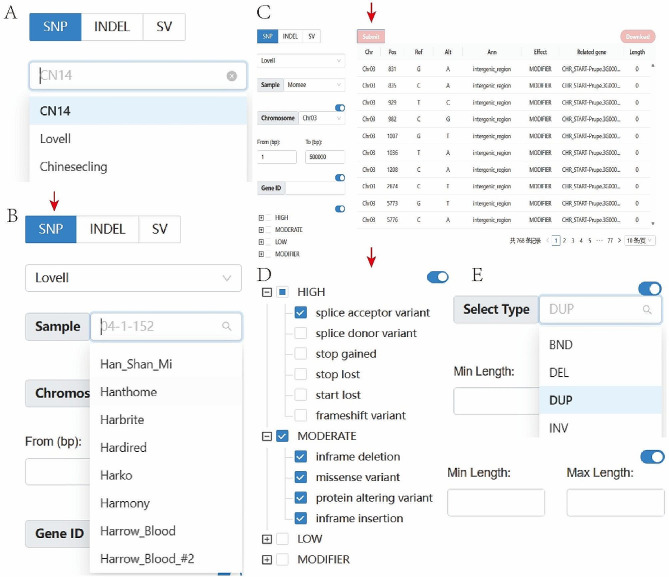Select SNP tab in panel A
Image resolution: width=669 pixels, height=577 pixels.
coord(55,27)
